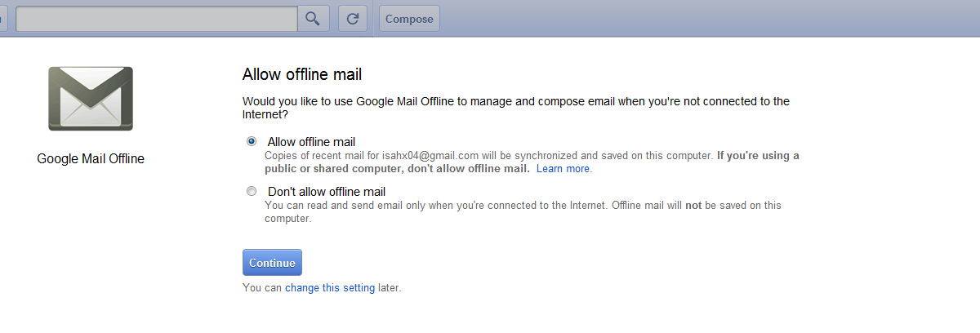Open the Compose button in the toolbar
The image size is (980, 333).
pos(409,19)
